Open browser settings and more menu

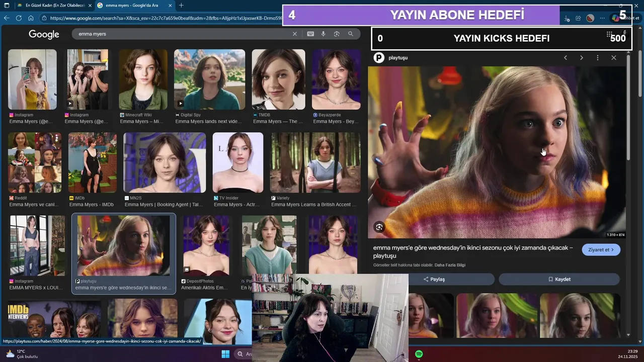pyautogui.click(x=602, y=19)
